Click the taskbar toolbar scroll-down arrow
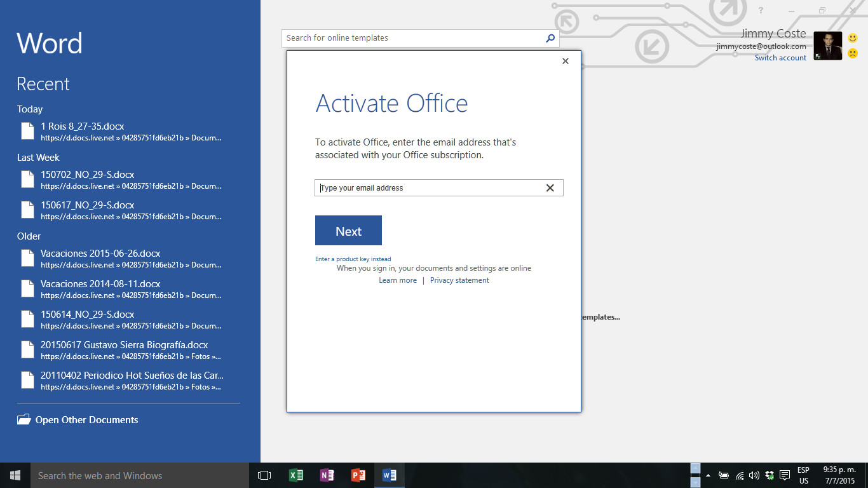 [x=695, y=484]
